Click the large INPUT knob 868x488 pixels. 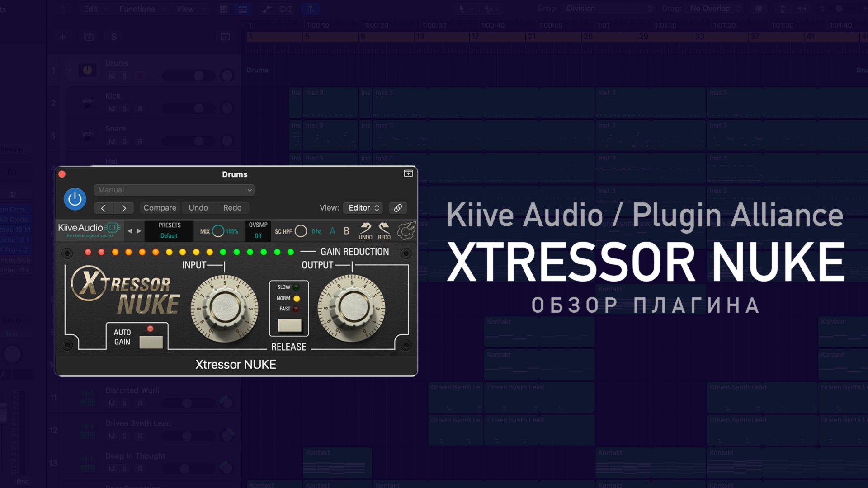coord(225,308)
